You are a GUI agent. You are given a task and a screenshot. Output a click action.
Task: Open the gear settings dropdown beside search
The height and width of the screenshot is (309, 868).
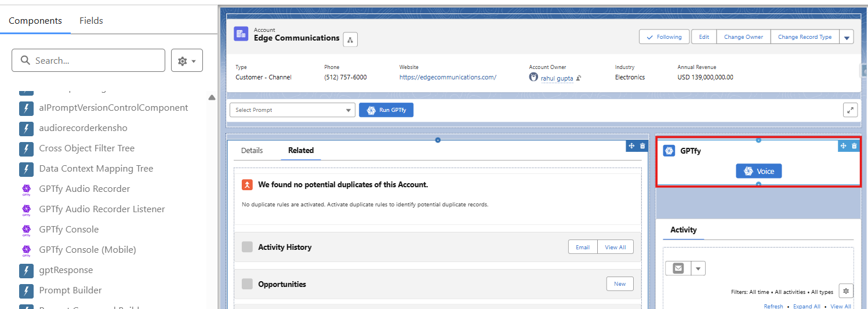tap(187, 60)
